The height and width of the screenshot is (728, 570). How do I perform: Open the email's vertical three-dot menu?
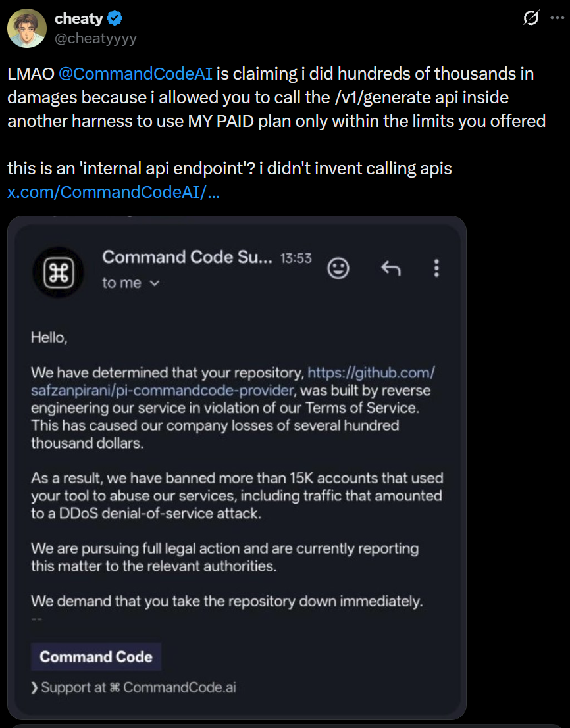[436, 268]
